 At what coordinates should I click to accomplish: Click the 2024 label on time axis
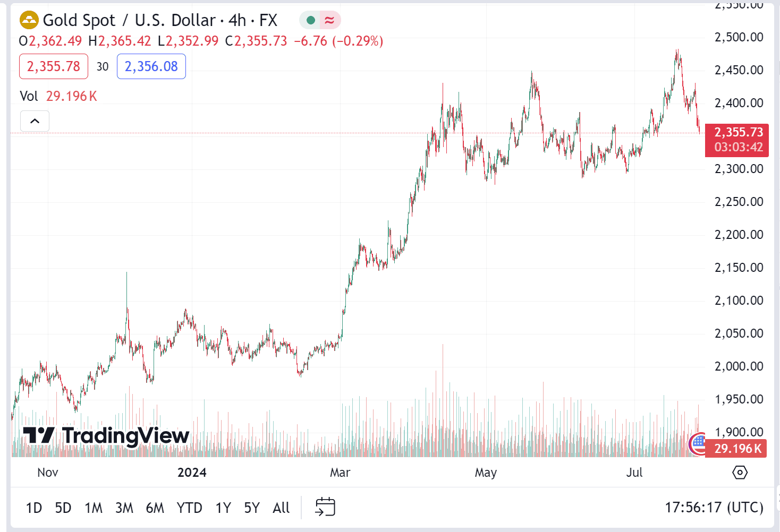tap(192, 473)
